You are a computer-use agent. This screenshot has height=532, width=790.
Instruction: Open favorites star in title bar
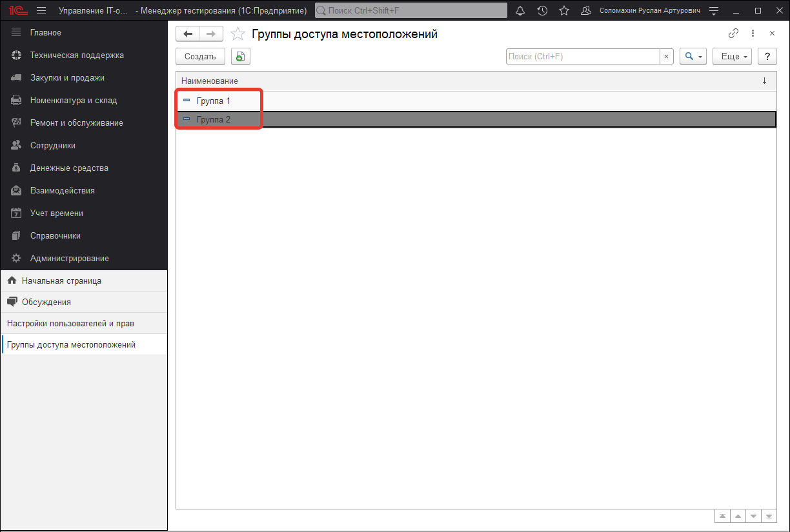click(x=564, y=11)
